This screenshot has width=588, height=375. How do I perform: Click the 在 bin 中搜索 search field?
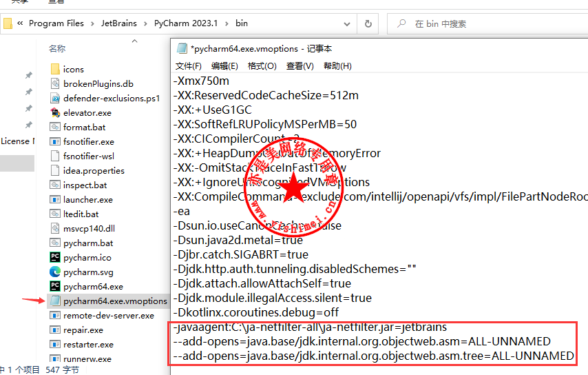tap(487, 23)
